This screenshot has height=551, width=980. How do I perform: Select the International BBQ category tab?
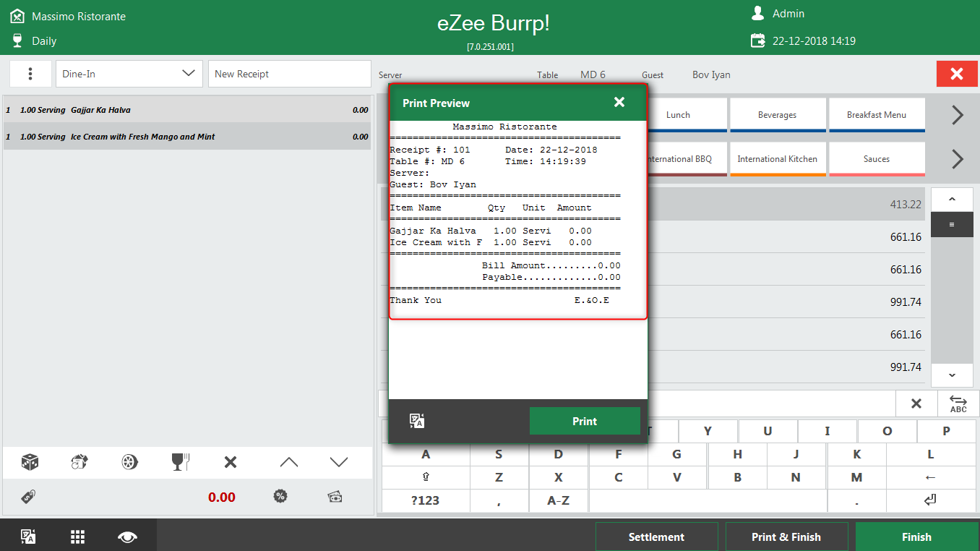pyautogui.click(x=679, y=159)
